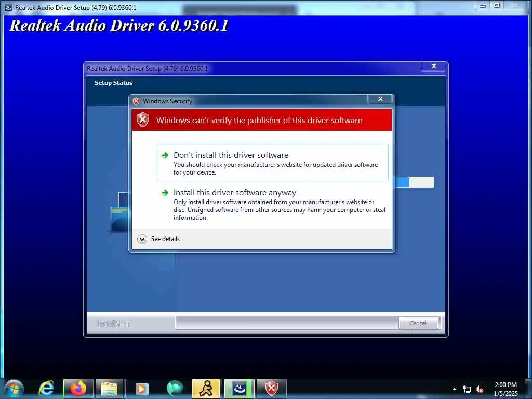The height and width of the screenshot is (399, 532).
Task: Close the Realtek setup inner window
Action: tap(434, 66)
